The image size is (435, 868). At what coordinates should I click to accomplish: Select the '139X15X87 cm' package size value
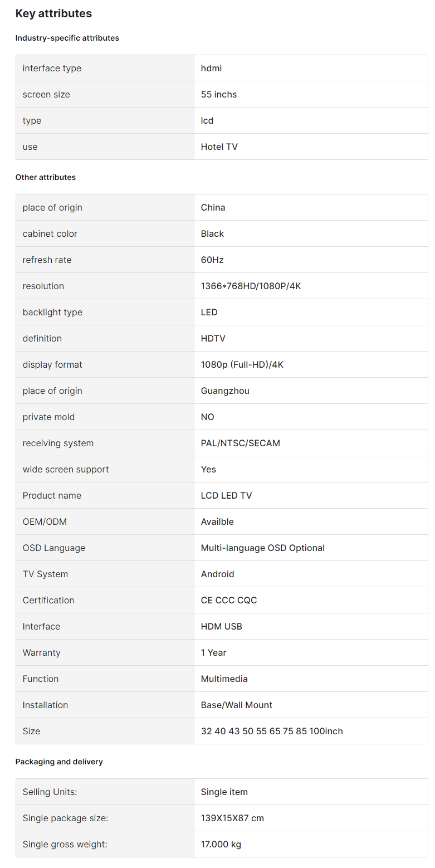(232, 818)
